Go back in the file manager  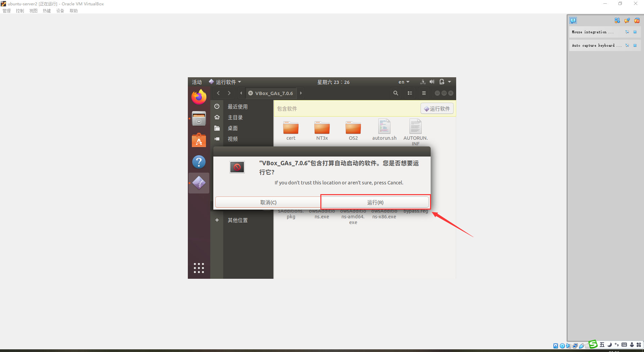pos(218,93)
